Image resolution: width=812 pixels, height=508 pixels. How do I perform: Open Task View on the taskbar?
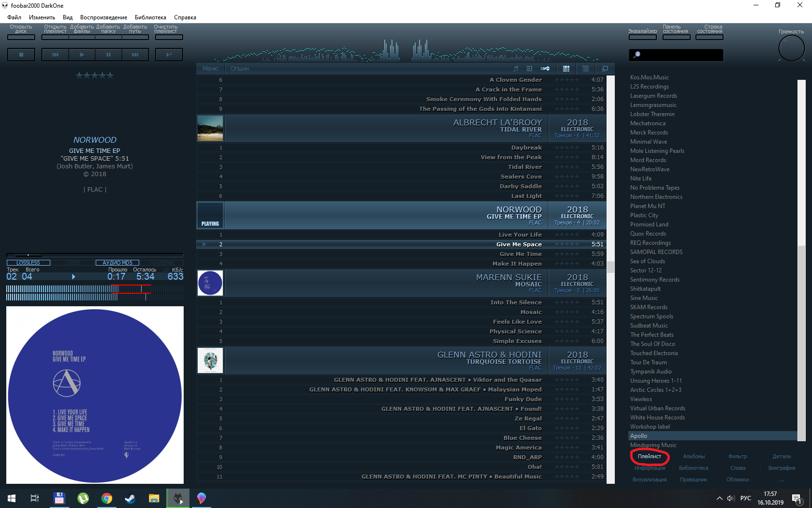35,498
